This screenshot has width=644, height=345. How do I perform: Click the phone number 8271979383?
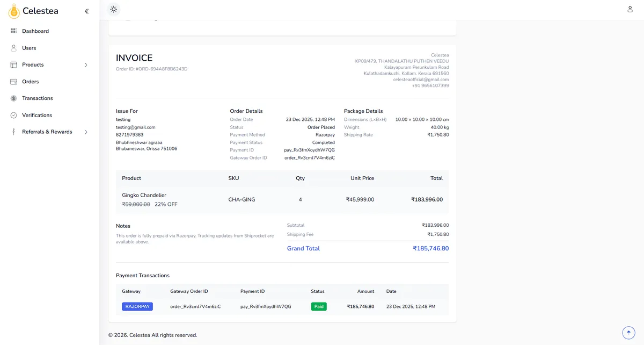tap(130, 135)
